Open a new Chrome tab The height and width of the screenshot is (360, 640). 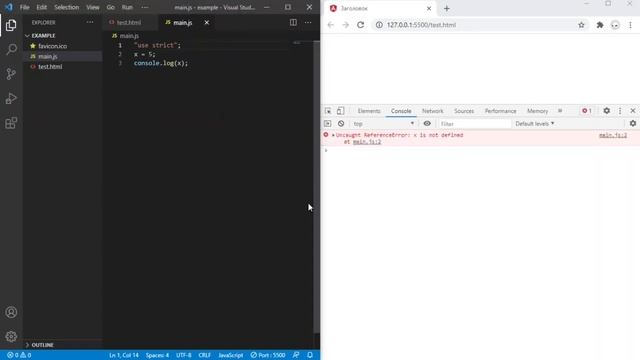point(447,8)
